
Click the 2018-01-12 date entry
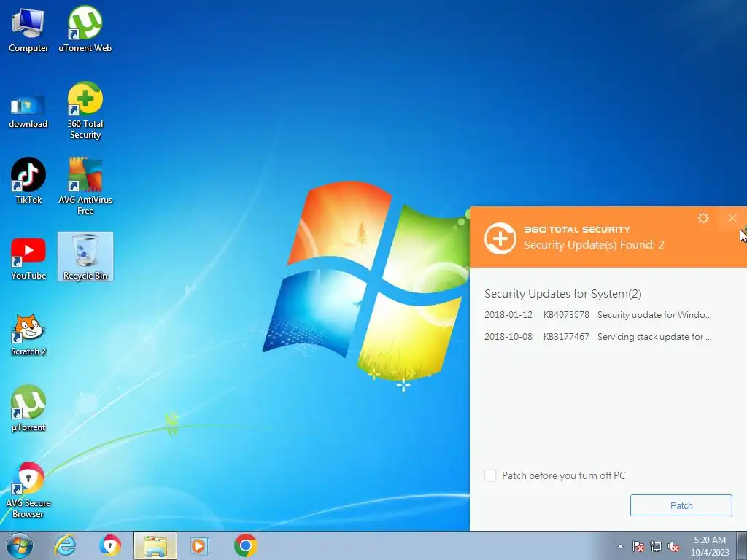(508, 315)
